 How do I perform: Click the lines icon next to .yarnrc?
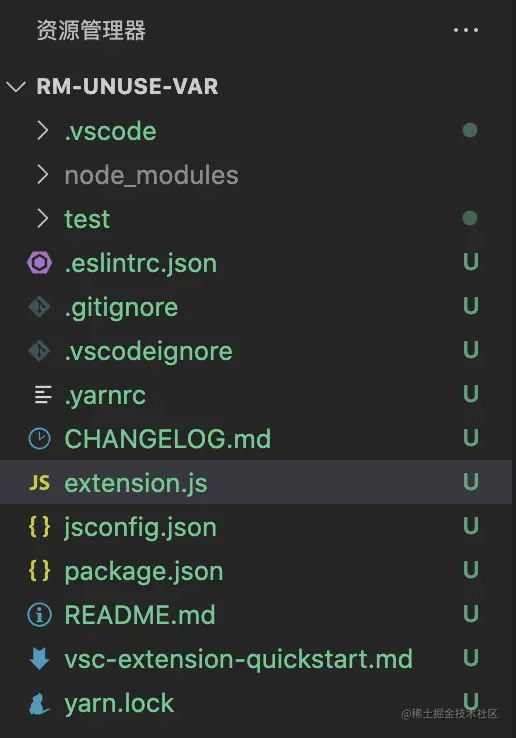coord(43,394)
